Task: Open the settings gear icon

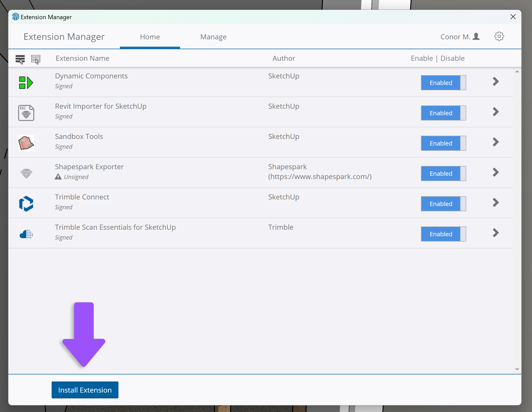Action: (x=499, y=37)
